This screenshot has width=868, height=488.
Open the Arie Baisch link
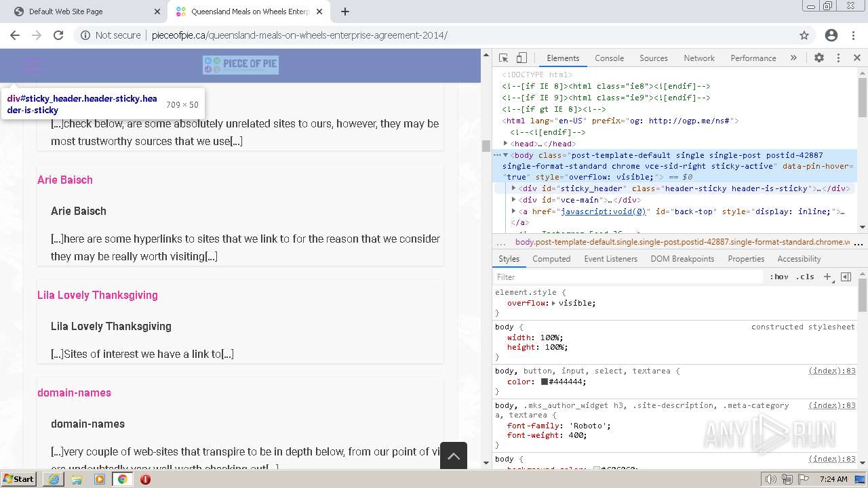click(65, 180)
